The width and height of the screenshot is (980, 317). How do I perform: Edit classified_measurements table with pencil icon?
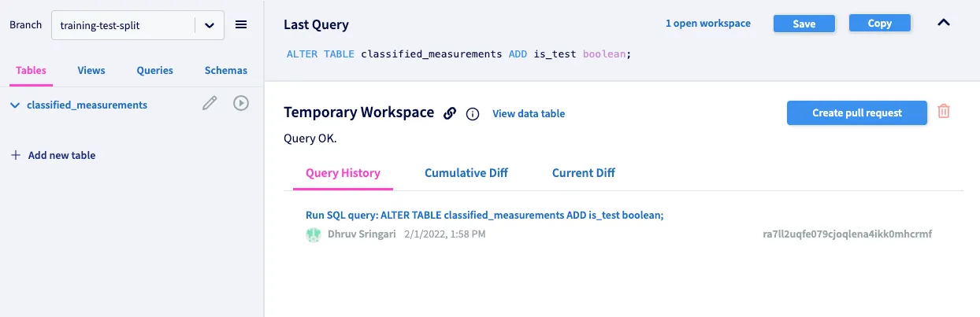click(x=210, y=103)
